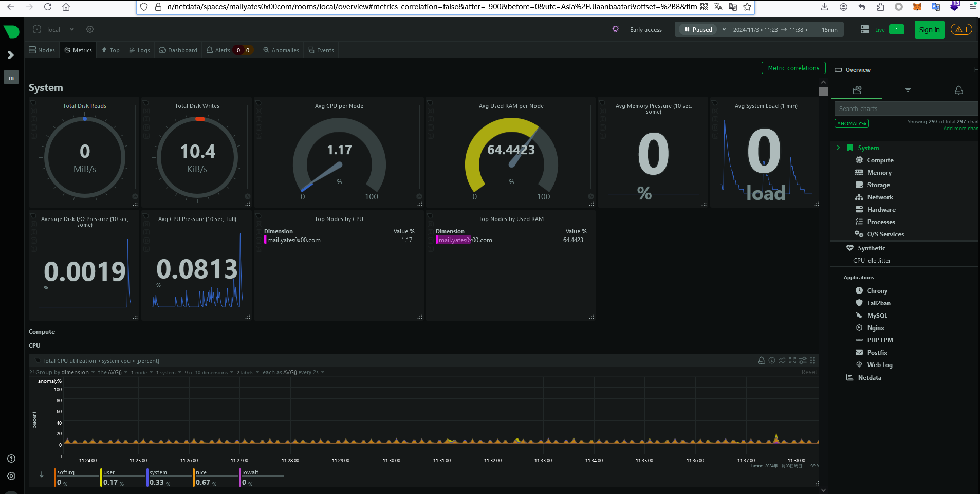The width and height of the screenshot is (980, 494).
Task: Go to Storage section in sidebar
Action: tap(878, 185)
